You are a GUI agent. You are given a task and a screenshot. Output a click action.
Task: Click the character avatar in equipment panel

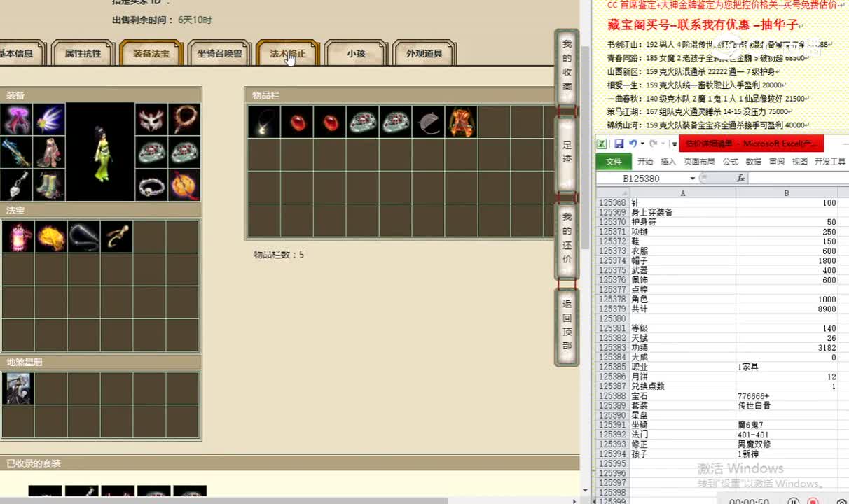coord(100,152)
